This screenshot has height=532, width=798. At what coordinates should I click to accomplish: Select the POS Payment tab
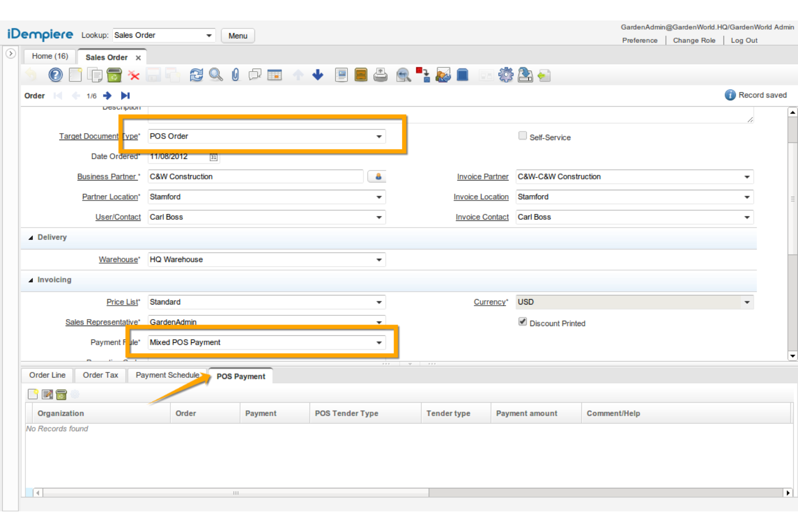click(241, 376)
